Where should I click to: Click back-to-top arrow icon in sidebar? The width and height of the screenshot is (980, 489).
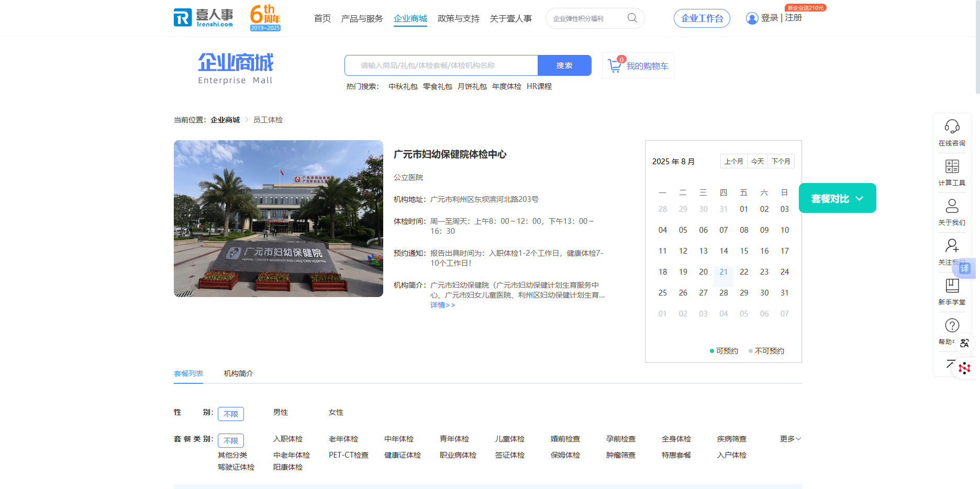tap(950, 363)
